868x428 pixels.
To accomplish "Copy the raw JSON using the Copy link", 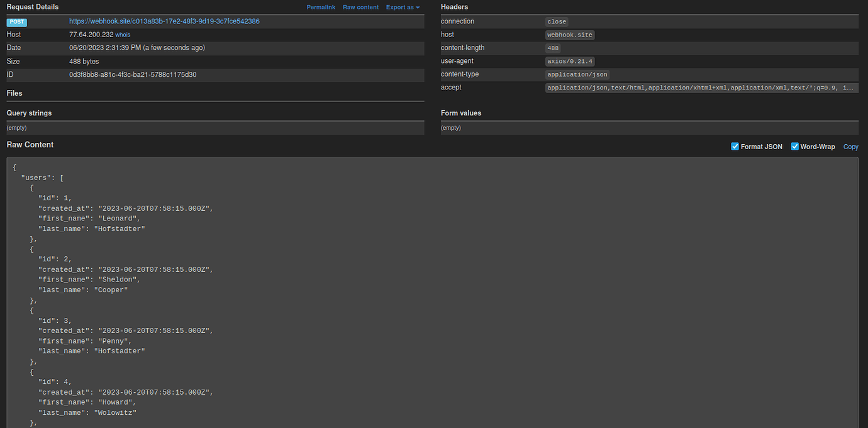I will pos(850,146).
